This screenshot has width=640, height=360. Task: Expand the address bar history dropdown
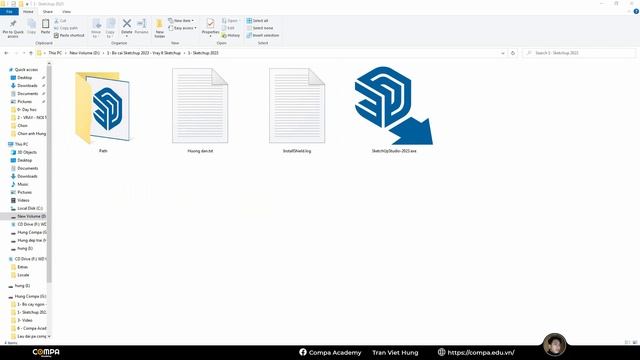[502, 53]
